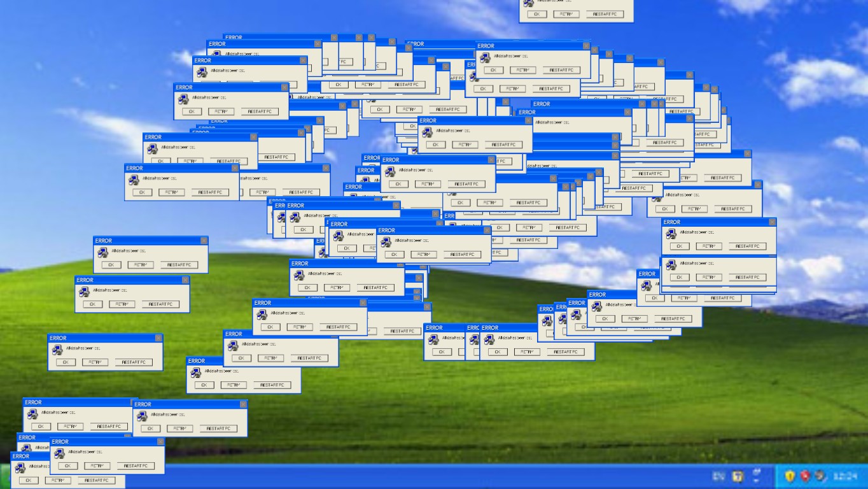This screenshot has height=489, width=868.
Task: Click RESTART PC in dialog covering the Start button
Action: click(97, 480)
